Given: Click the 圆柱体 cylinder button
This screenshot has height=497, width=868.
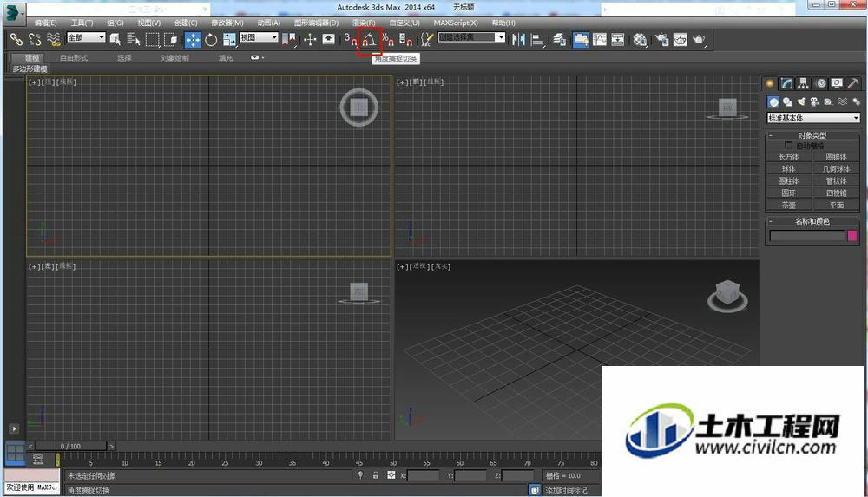Looking at the screenshot, I should 789,181.
